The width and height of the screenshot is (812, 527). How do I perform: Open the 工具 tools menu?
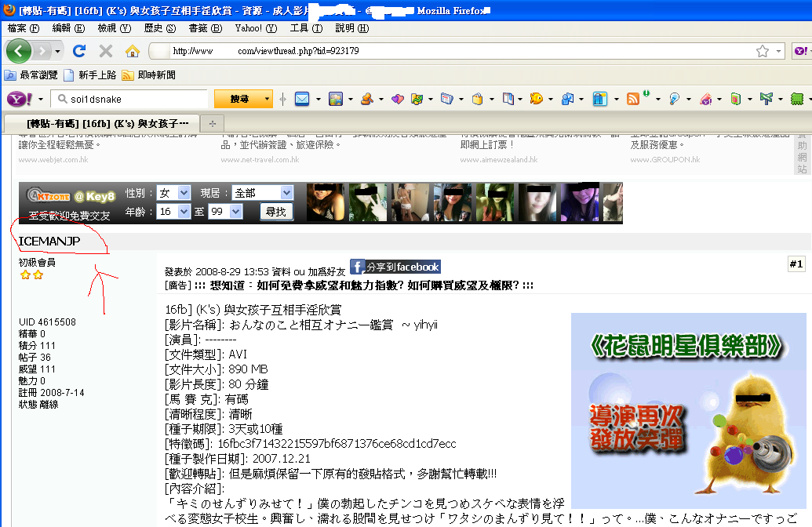306,28
